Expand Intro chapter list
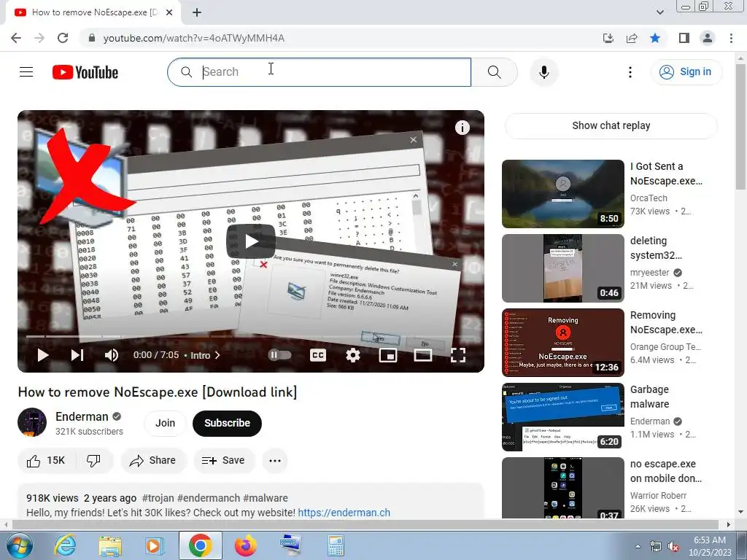Screen dimensions: 747x560 (x=205, y=355)
